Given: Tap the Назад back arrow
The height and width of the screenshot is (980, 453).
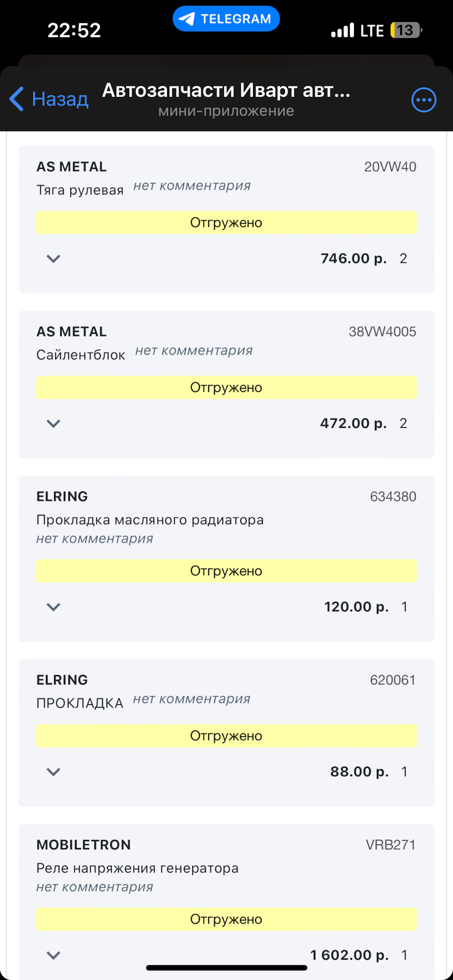Looking at the screenshot, I should 17,99.
